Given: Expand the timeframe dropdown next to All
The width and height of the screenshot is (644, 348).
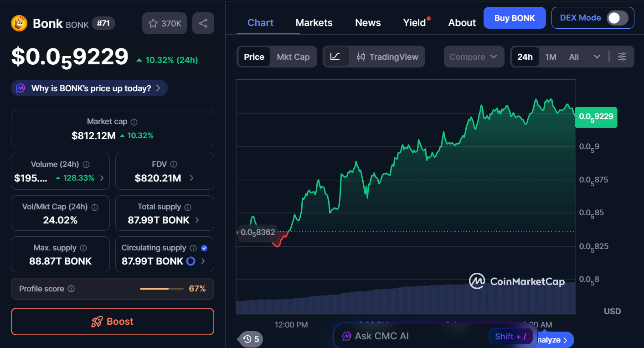Looking at the screenshot, I should (597, 57).
